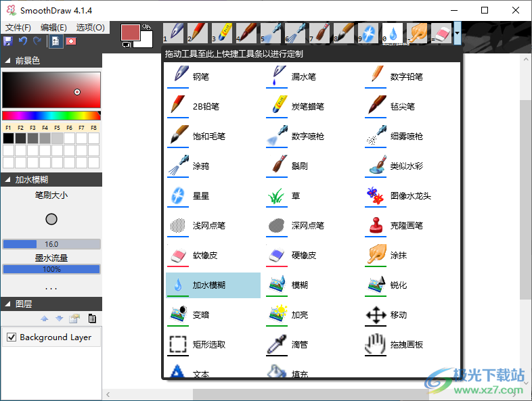Select the 深网点笔 dark halftone pen
This screenshot has width=532, height=401.
[312, 226]
